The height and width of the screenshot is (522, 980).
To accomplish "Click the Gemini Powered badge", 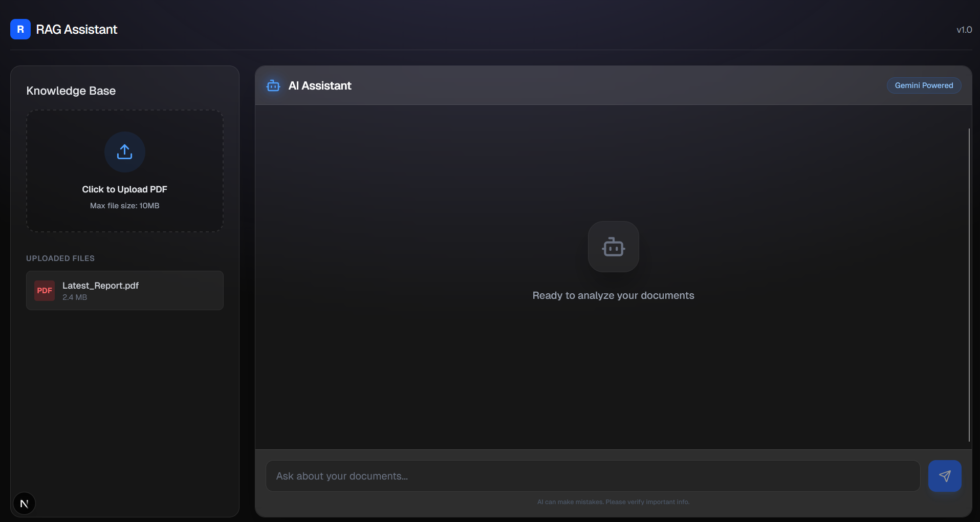I will pyautogui.click(x=923, y=85).
